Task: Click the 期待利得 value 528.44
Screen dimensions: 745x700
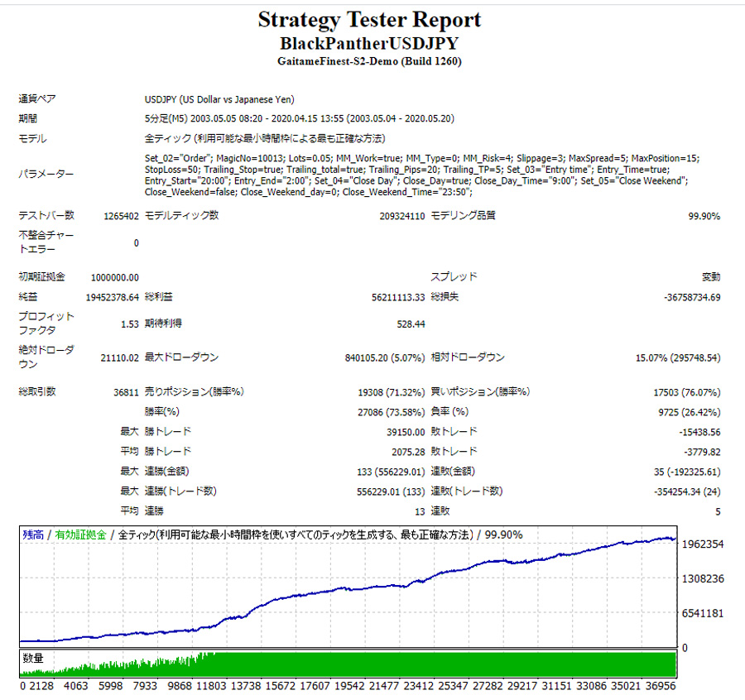Action: tap(411, 324)
